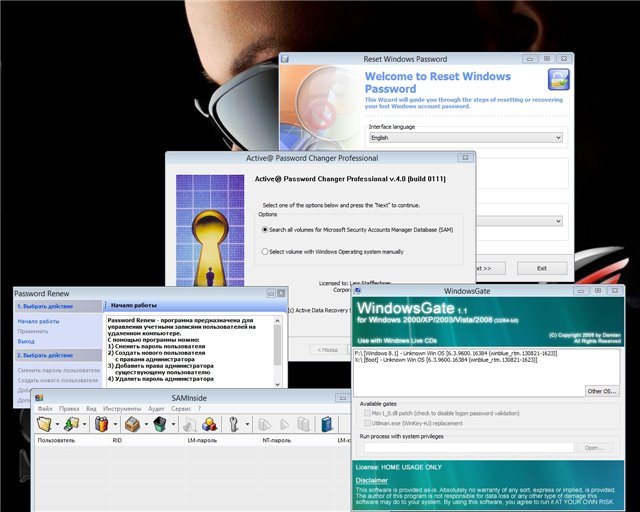The height and width of the screenshot is (512, 640).
Task: Click the Exit button in Reset Windows Password
Action: 541,268
